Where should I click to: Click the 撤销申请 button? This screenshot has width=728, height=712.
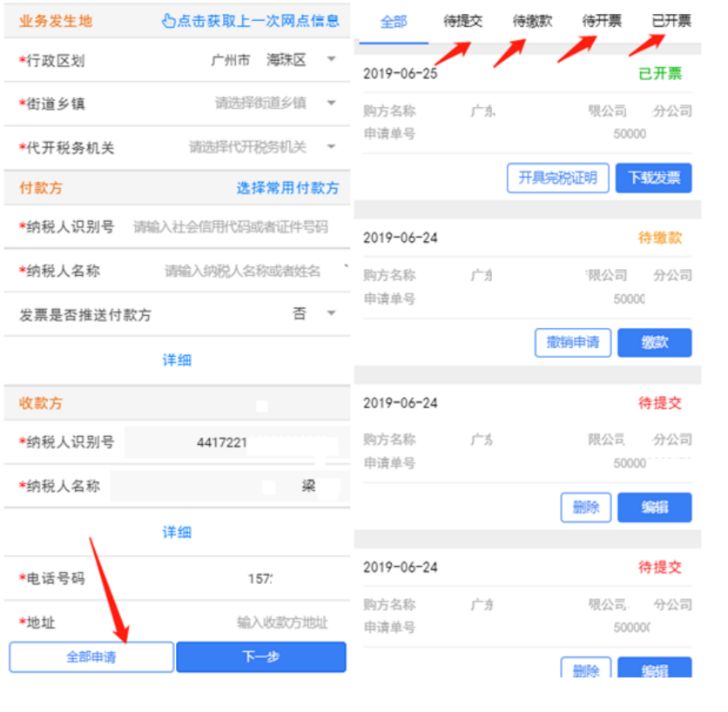[x=572, y=342]
